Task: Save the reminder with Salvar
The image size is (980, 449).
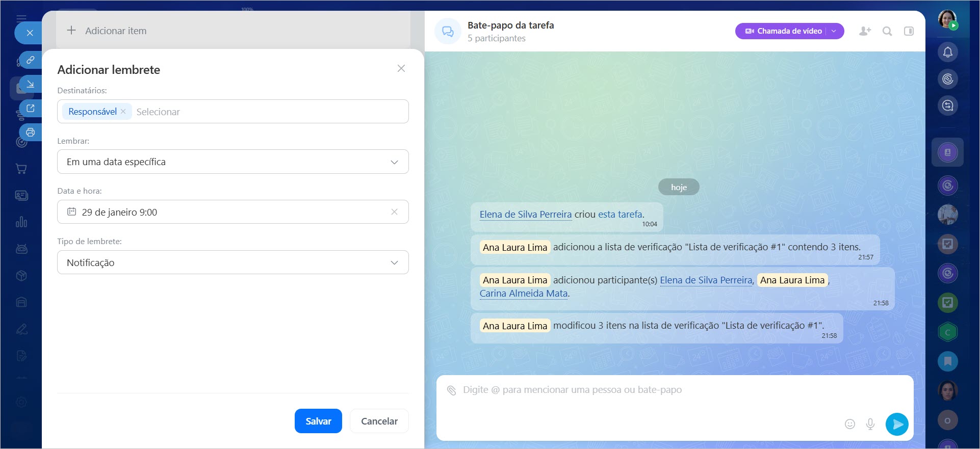Action: (x=318, y=421)
